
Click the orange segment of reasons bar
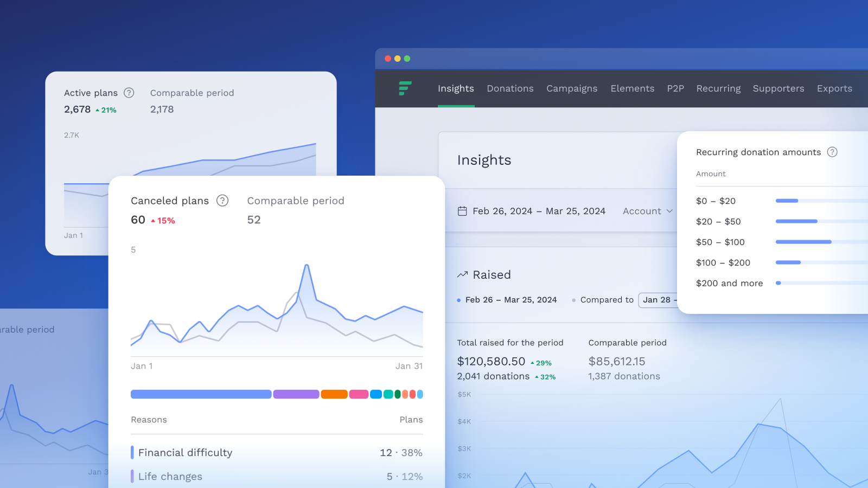click(334, 394)
